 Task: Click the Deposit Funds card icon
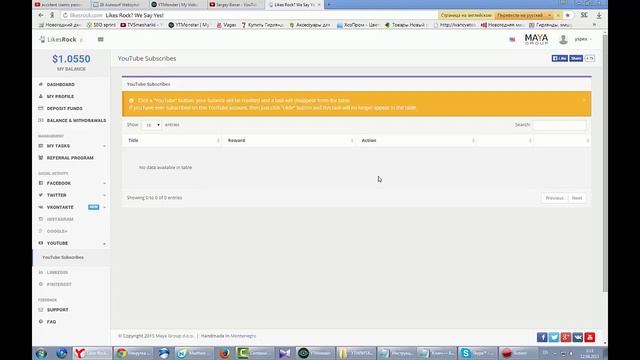tap(40, 108)
